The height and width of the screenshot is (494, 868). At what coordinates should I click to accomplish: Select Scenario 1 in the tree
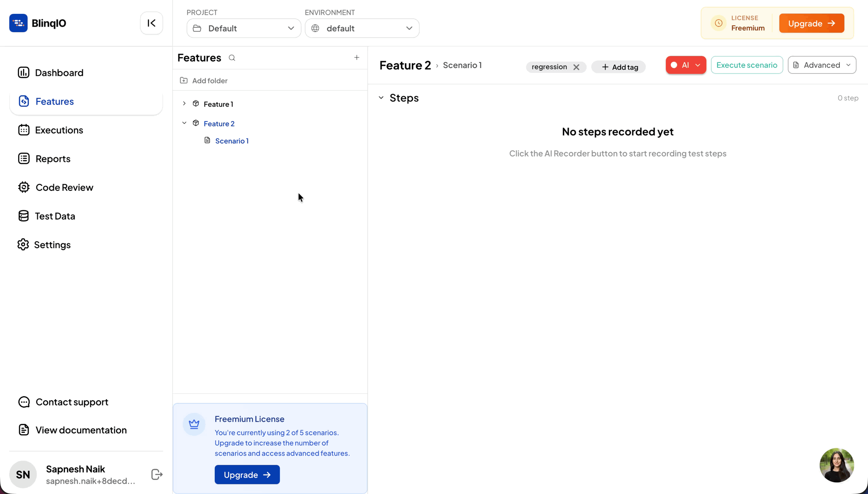tap(232, 141)
